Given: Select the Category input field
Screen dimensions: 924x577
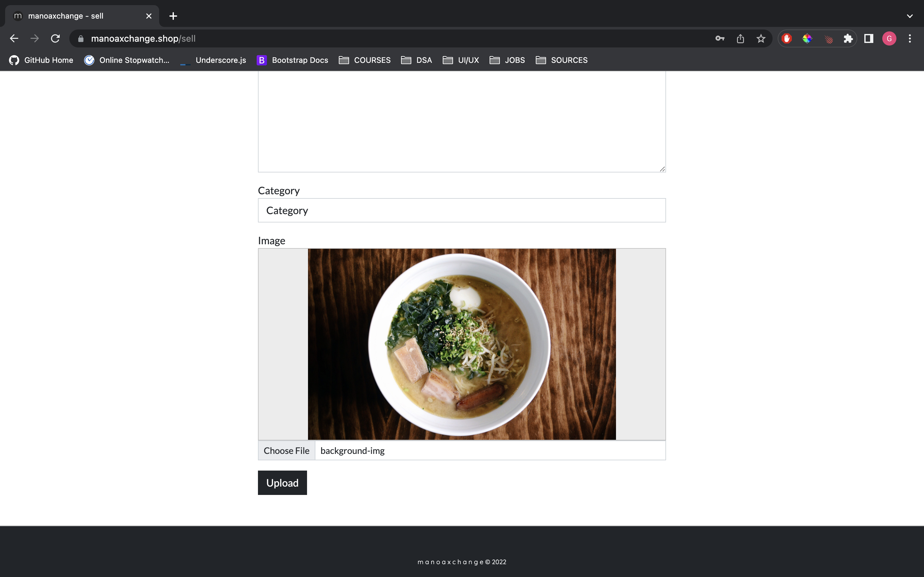Looking at the screenshot, I should click(x=462, y=209).
